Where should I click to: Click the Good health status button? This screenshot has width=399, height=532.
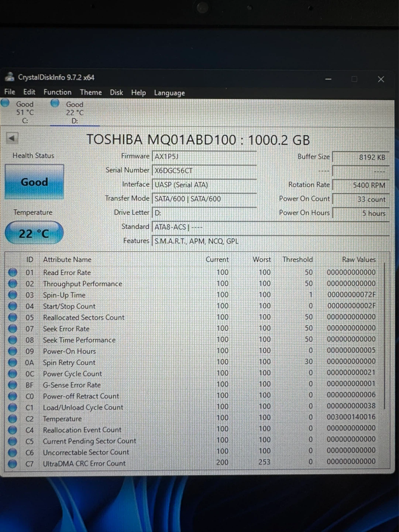(34, 182)
